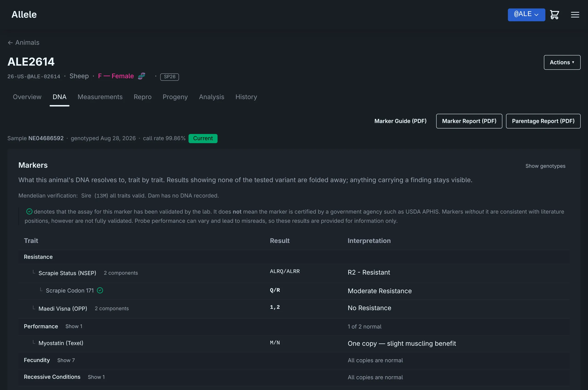Expand Scrapie Status 2 components

coord(121,273)
